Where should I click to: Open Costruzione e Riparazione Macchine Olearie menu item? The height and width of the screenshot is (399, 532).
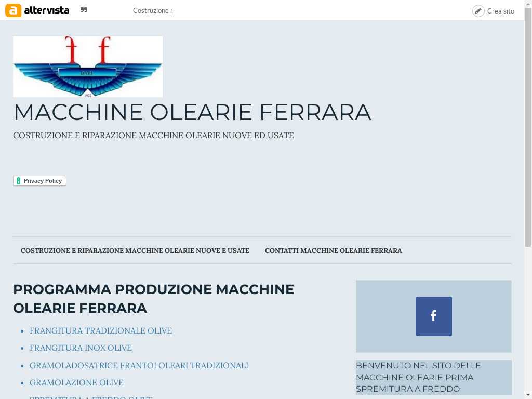point(135,251)
